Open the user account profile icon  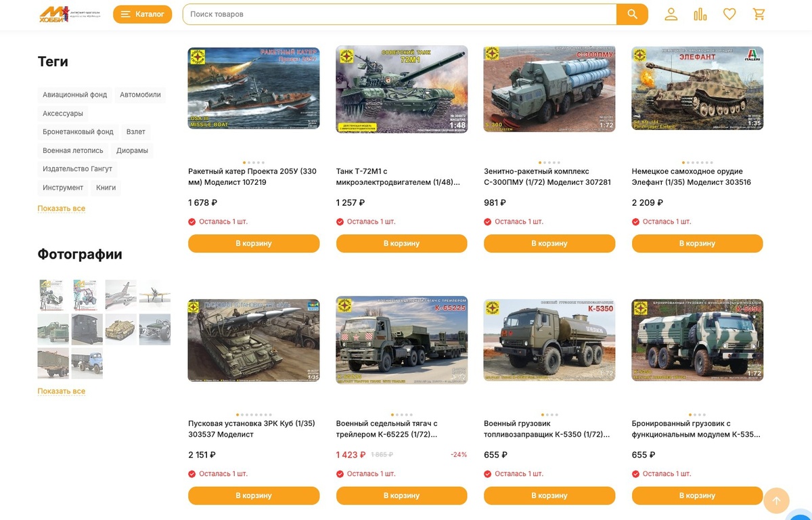[671, 14]
